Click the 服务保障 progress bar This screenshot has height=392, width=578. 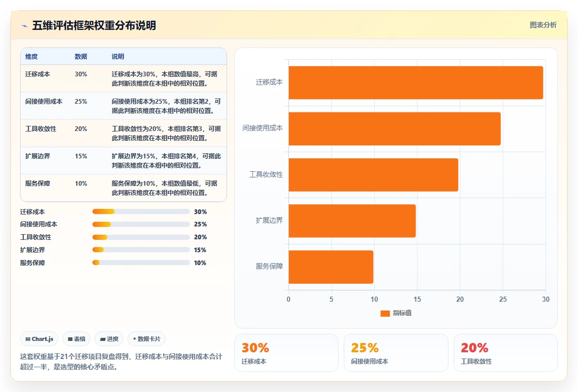pyautogui.click(x=141, y=263)
